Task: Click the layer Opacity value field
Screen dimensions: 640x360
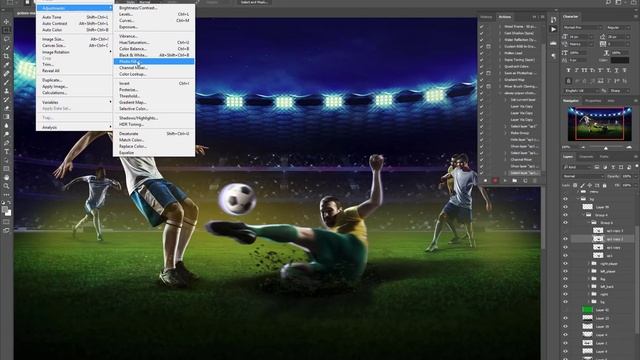Action: pyautogui.click(x=627, y=176)
